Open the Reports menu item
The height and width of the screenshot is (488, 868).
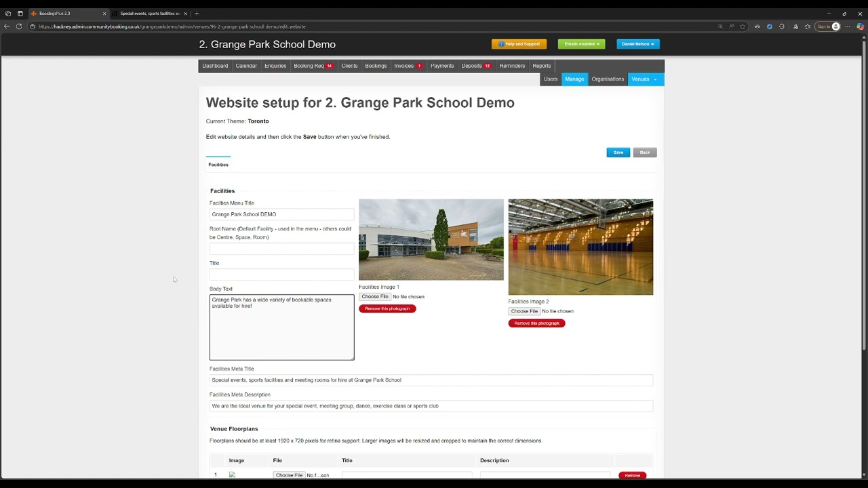[x=542, y=66]
